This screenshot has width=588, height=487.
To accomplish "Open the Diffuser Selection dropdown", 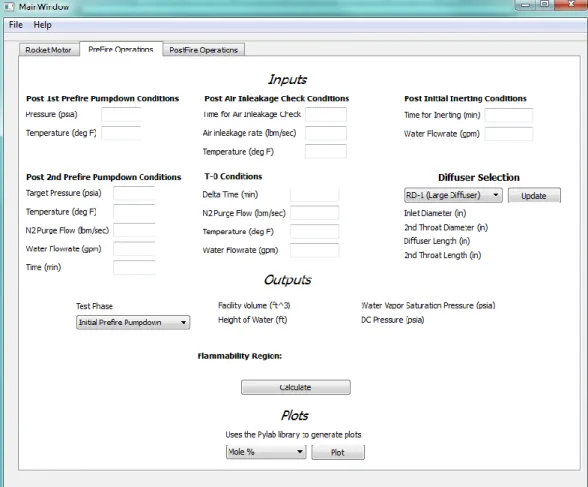I will (x=453, y=195).
